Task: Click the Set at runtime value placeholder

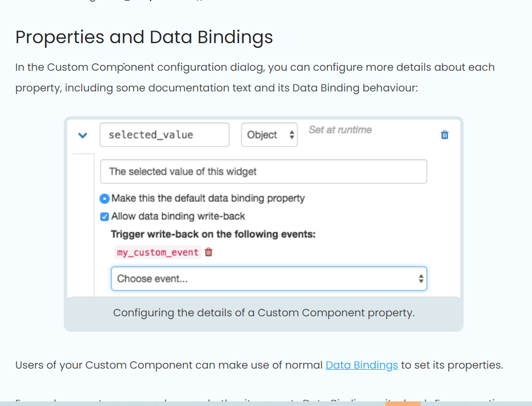Action: click(340, 130)
